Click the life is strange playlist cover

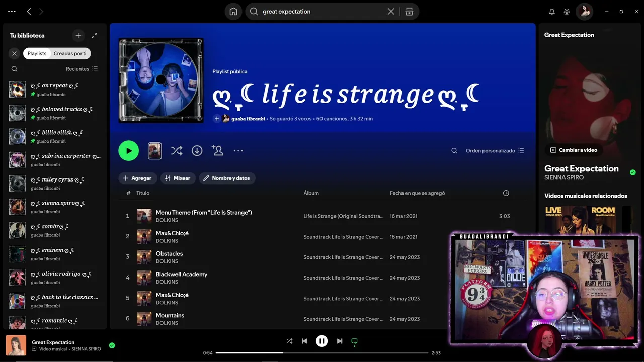161,80
